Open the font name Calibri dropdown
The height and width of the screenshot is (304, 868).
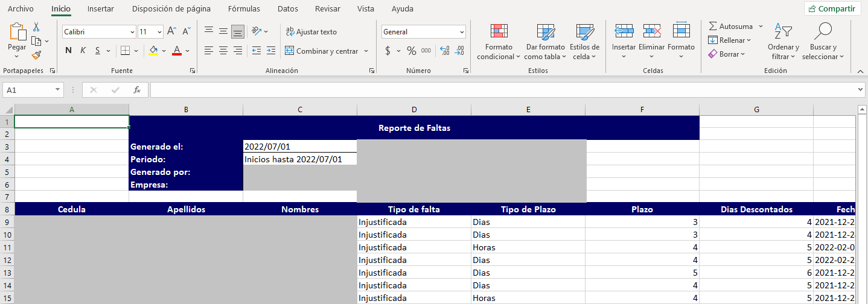coord(133,32)
